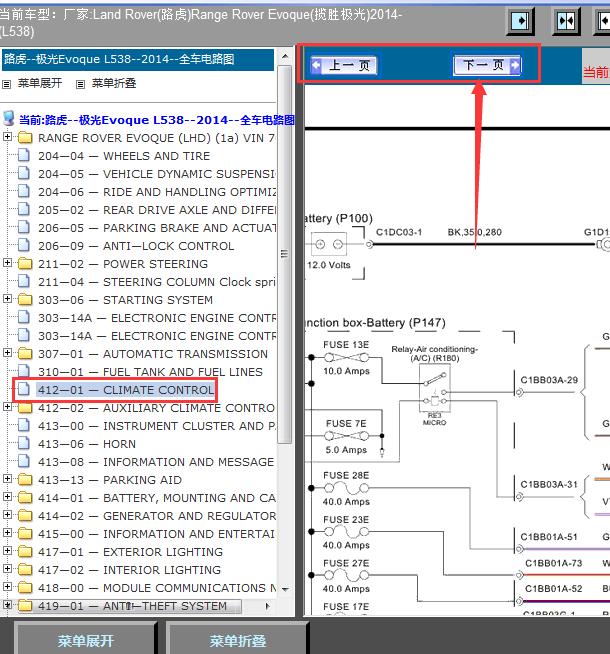The height and width of the screenshot is (654, 610).
Task: Click the horizontal scroll-right arrow of tree
Action: pyautogui.click(x=267, y=606)
